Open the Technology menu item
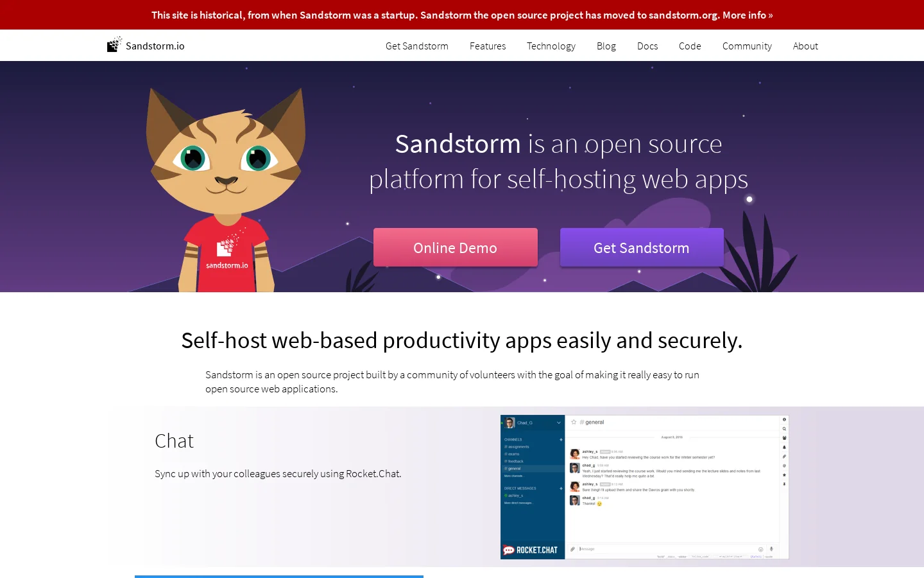 click(551, 46)
